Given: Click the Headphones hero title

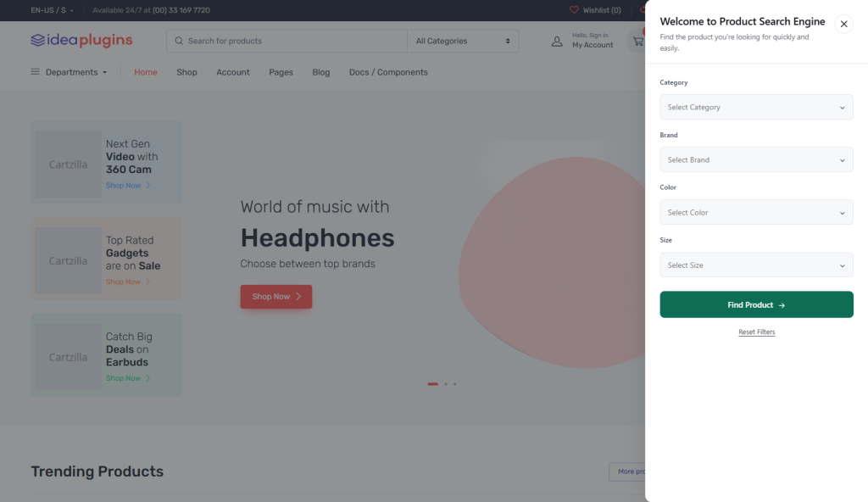Looking at the screenshot, I should tap(317, 237).
